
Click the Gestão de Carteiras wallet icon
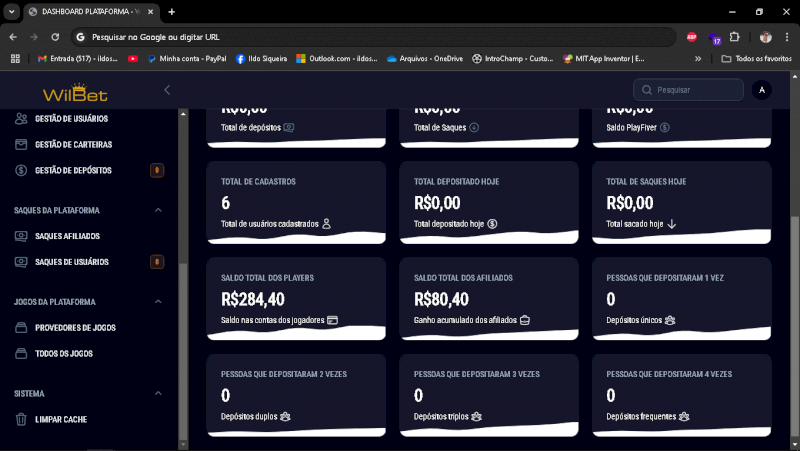(22, 145)
